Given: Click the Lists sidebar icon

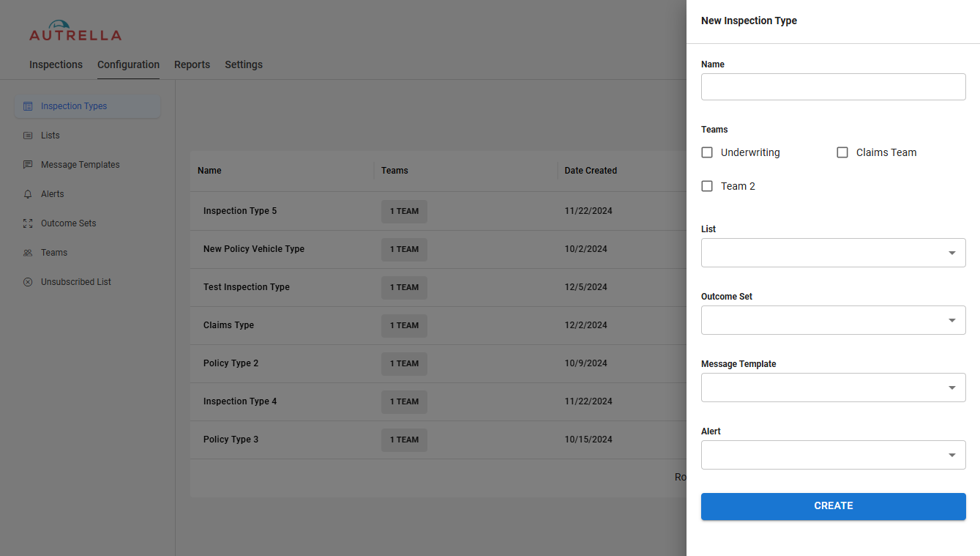Looking at the screenshot, I should tap(28, 136).
